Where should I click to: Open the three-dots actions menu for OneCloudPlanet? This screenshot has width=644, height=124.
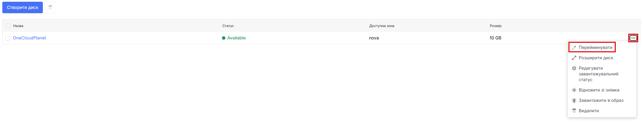(633, 38)
